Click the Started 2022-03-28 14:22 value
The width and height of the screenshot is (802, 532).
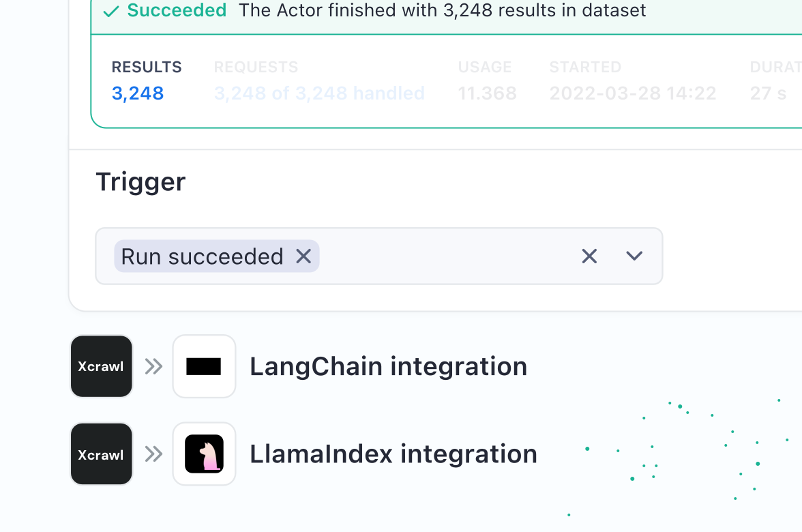632,93
